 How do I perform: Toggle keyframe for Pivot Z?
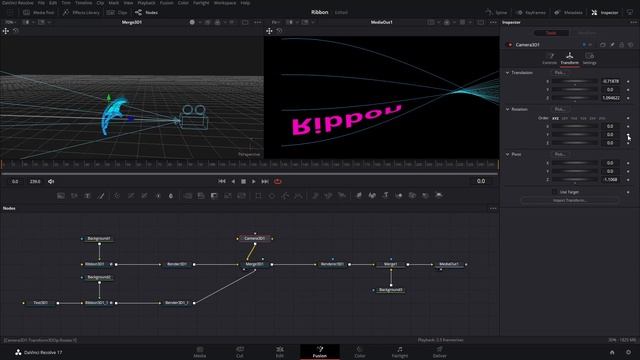(628, 180)
